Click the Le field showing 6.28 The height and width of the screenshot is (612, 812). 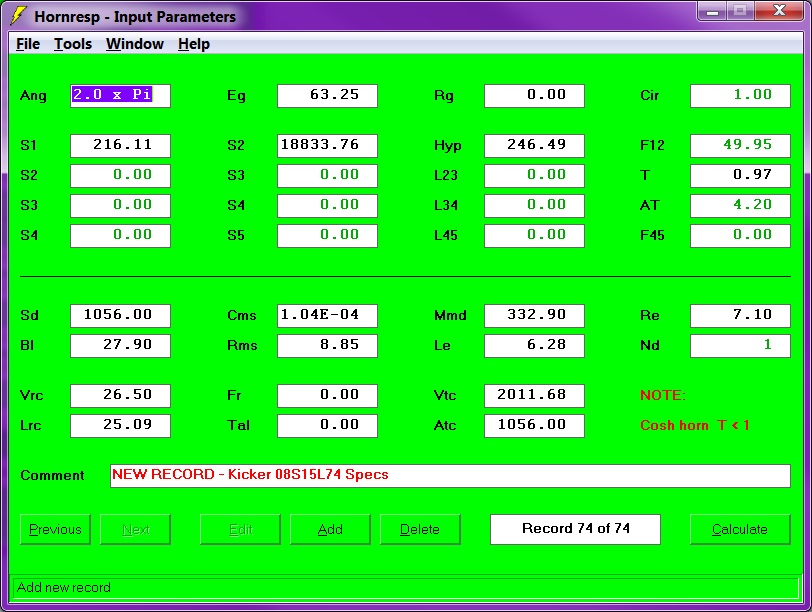click(x=534, y=346)
